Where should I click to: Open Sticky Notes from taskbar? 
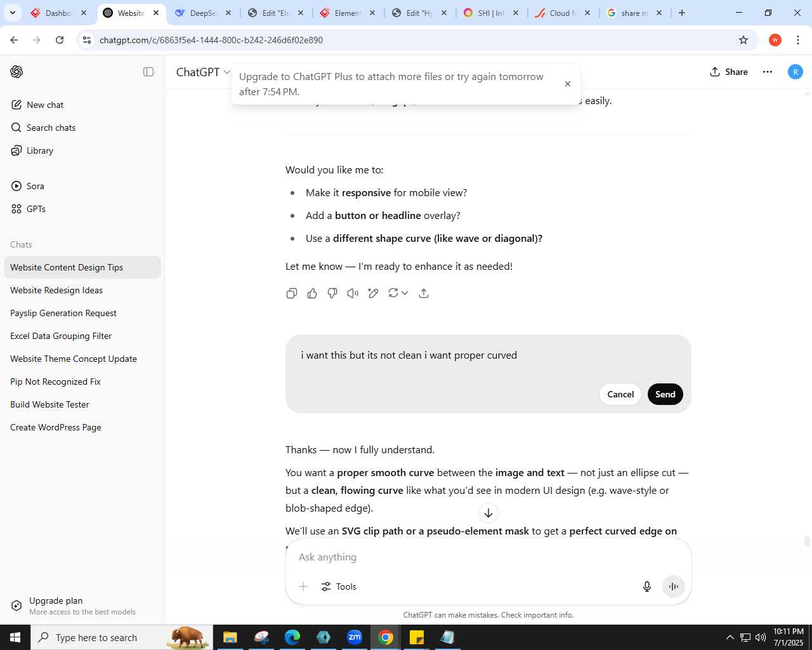pyautogui.click(x=417, y=637)
